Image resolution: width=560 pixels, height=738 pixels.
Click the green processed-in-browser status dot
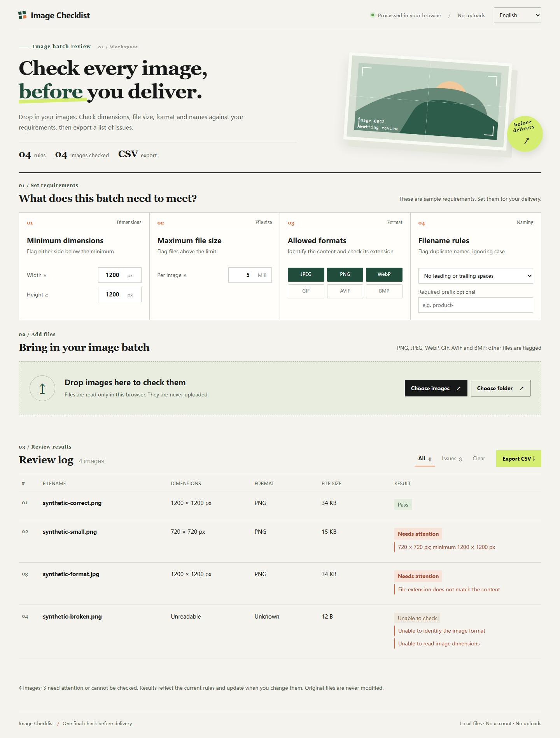373,15
